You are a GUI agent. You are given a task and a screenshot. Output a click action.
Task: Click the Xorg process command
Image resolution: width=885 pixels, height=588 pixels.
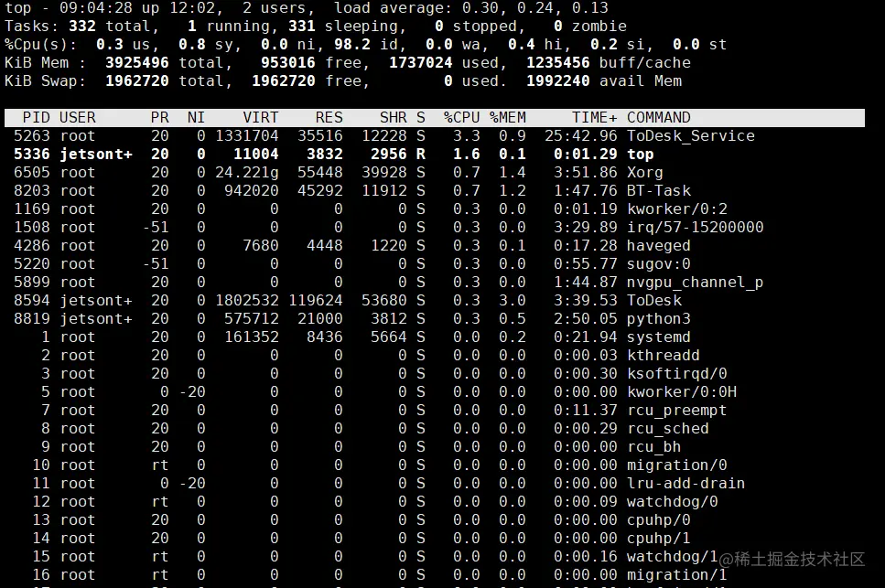(x=645, y=173)
